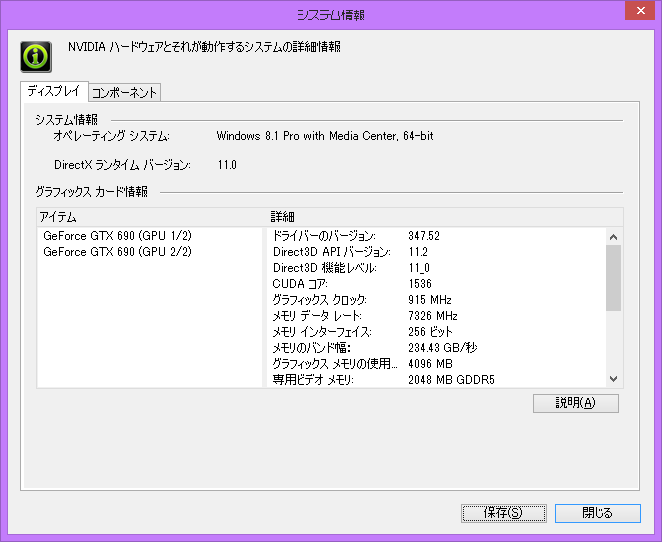Click the green NVIDIA info icon

36,57
